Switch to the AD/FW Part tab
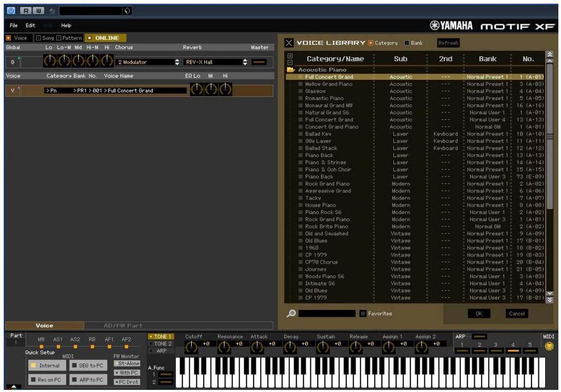The image size is (561, 392). 123,325
